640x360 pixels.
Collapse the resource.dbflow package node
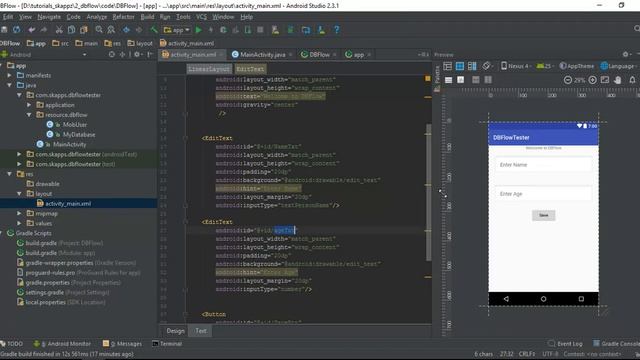[29, 115]
